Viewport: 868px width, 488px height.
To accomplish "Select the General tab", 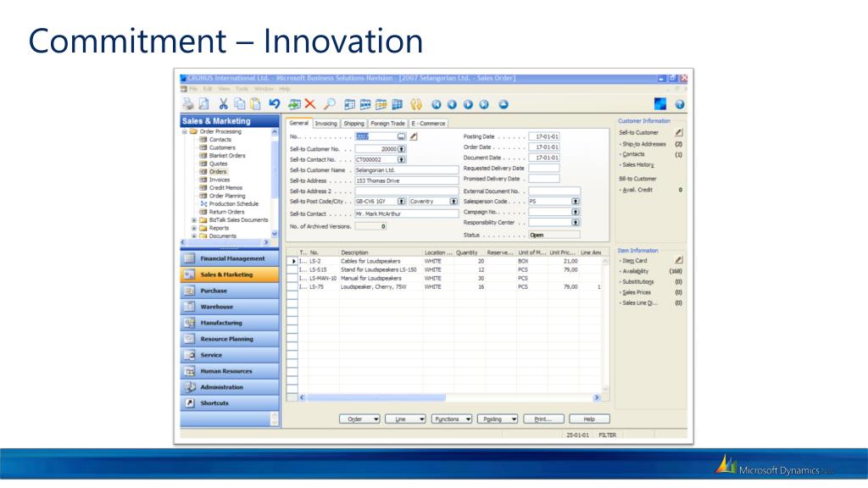I will click(299, 123).
